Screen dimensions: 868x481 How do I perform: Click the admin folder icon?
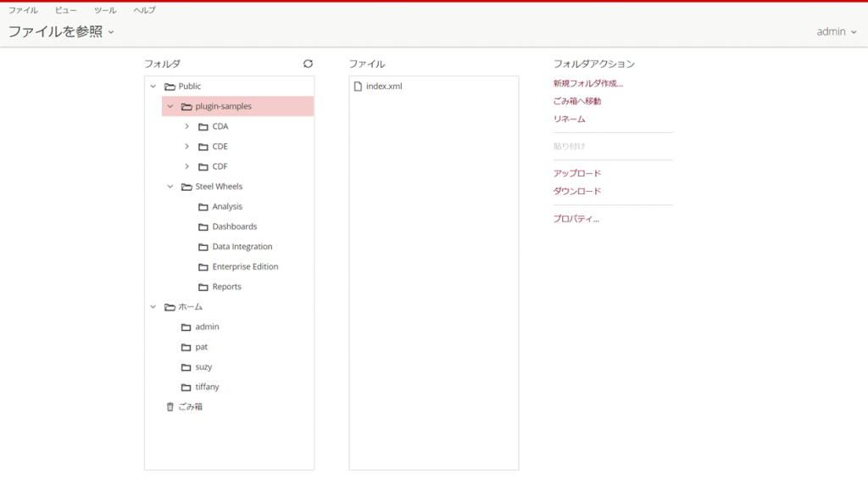(x=186, y=327)
